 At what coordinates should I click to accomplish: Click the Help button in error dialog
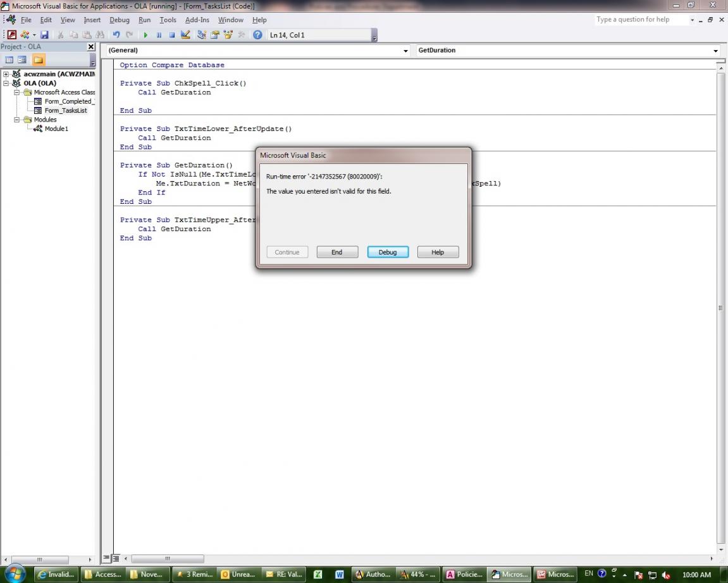pyautogui.click(x=438, y=252)
